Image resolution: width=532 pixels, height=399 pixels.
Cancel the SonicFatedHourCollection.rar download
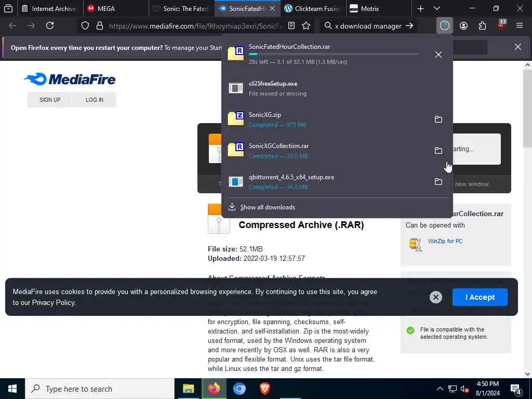pos(438,55)
